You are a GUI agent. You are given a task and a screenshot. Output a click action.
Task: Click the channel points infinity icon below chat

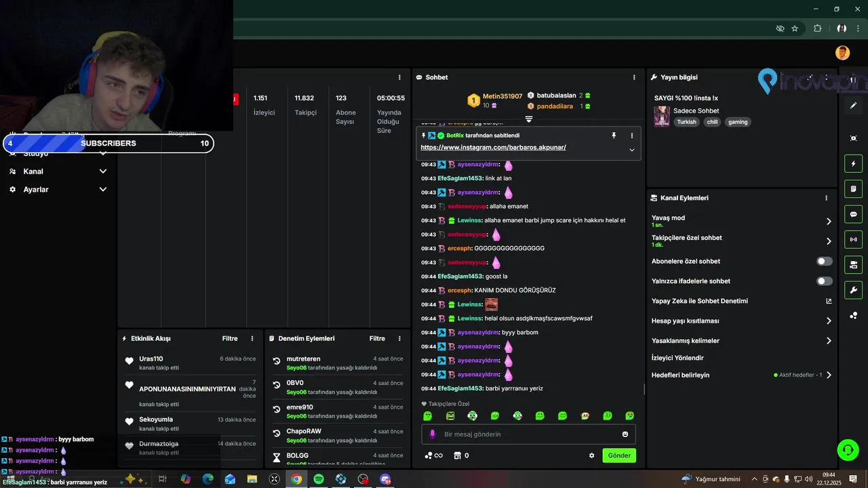coord(434,455)
